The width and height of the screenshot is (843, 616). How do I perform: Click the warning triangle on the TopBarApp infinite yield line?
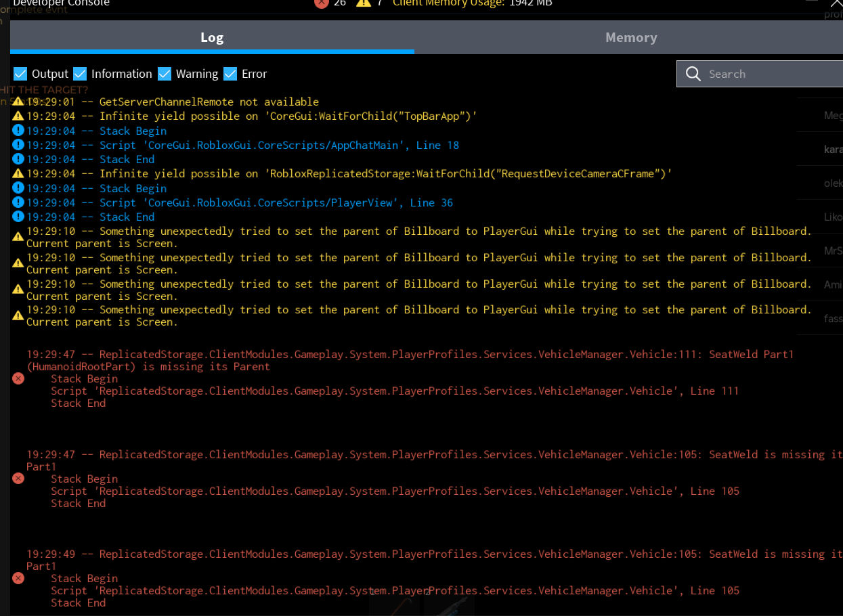[x=18, y=116]
